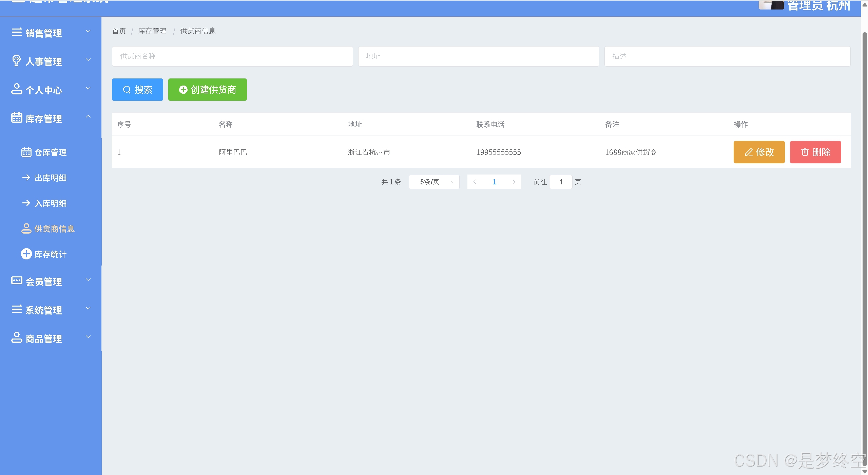
Task: Delete the 阿里巴巴 supplier row
Action: [x=815, y=152]
